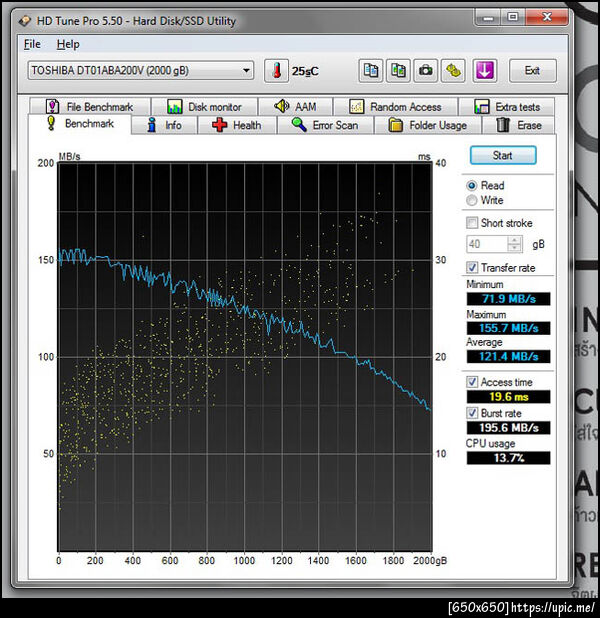600x618 pixels.
Task: Enable the Short stroke checkbox
Action: tap(472, 223)
